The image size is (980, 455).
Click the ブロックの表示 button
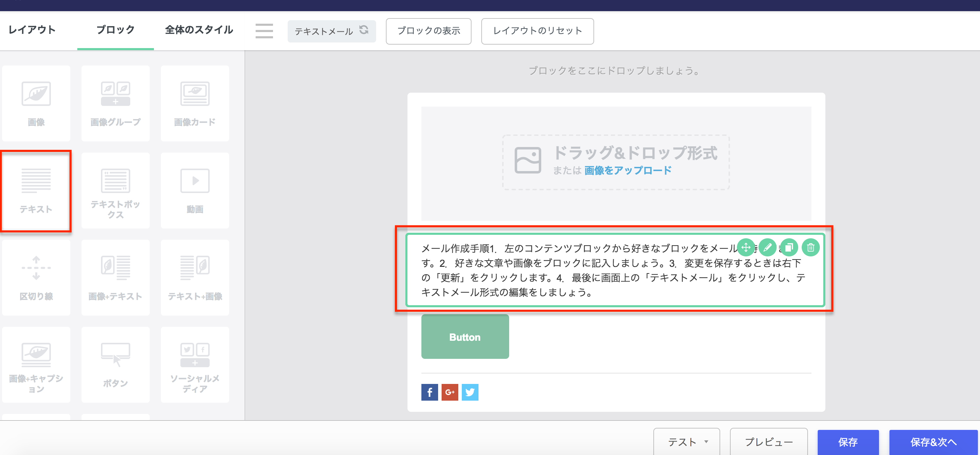coord(428,31)
